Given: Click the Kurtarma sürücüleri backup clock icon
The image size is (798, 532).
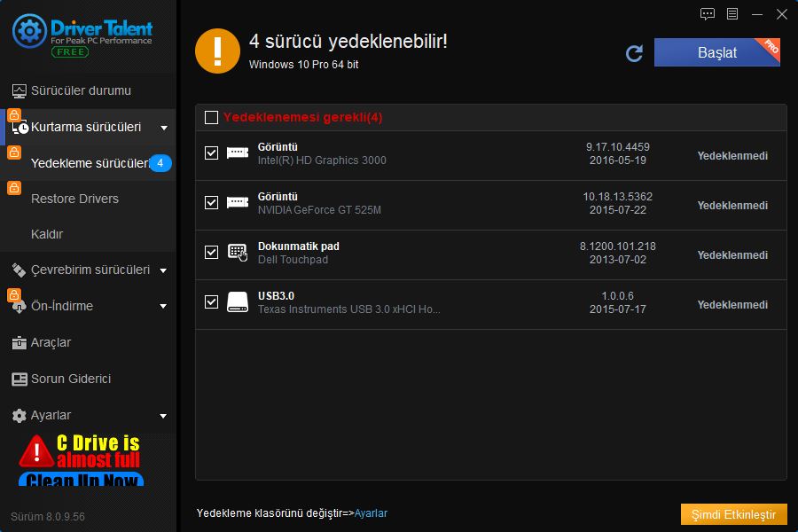Looking at the screenshot, I should (20, 128).
